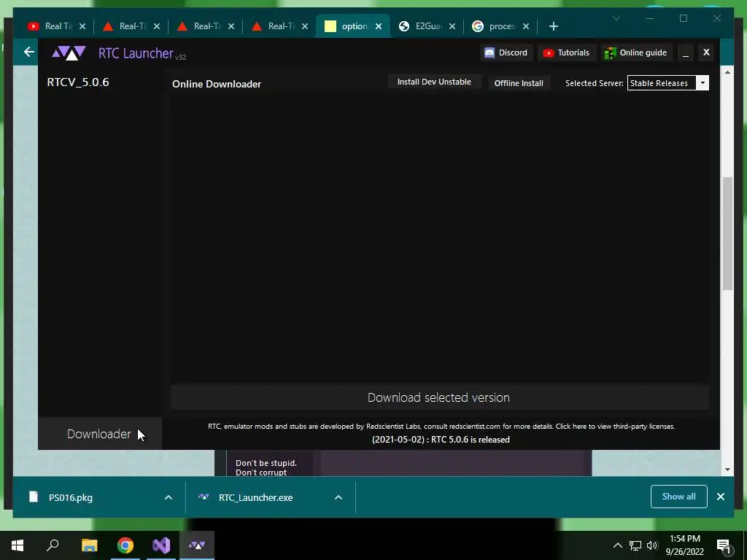Open the Tutorials YouTube button
The height and width of the screenshot is (560, 747).
(x=566, y=52)
